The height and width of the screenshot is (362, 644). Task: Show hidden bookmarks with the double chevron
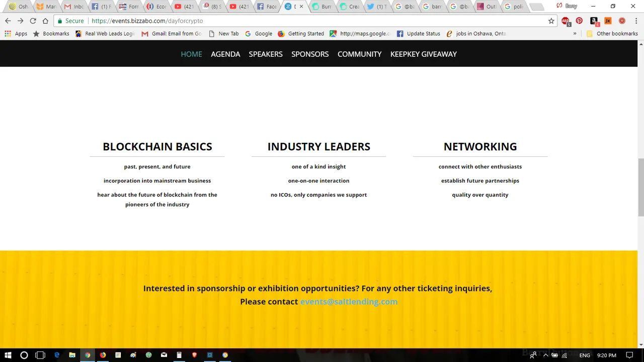575,34
